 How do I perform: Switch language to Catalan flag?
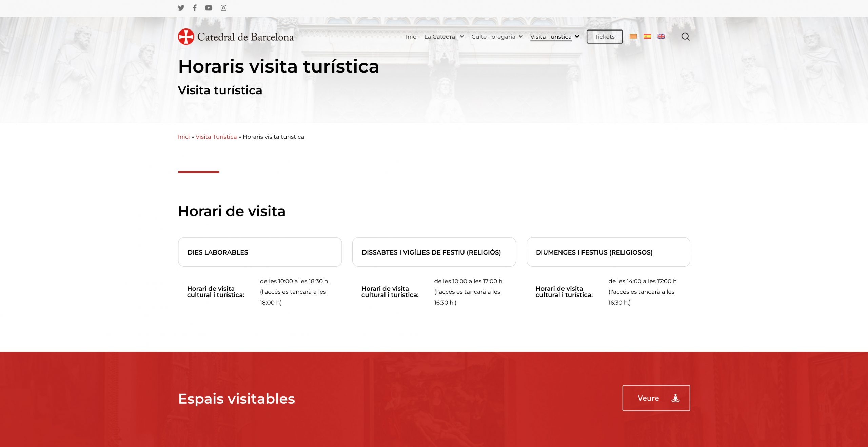[x=633, y=36]
